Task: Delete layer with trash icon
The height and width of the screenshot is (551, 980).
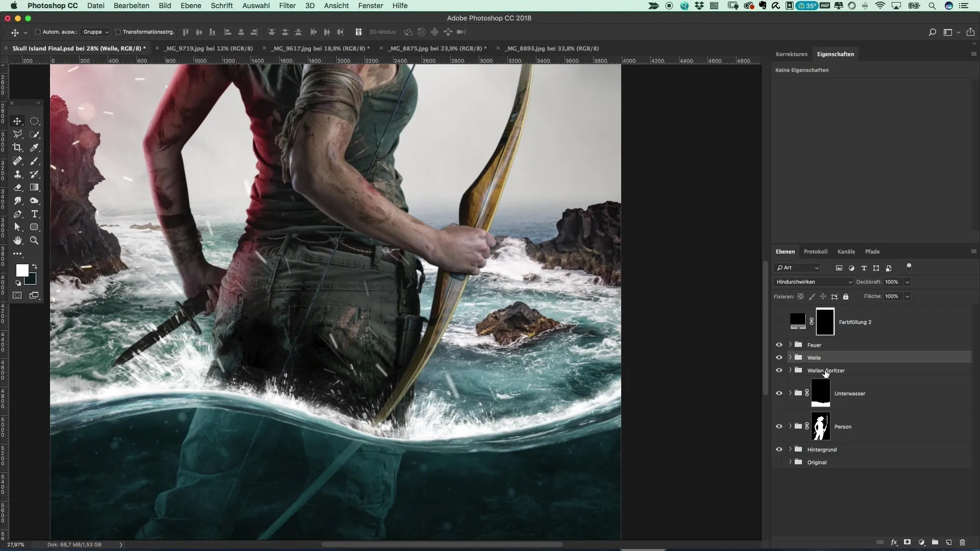Action: (x=963, y=542)
